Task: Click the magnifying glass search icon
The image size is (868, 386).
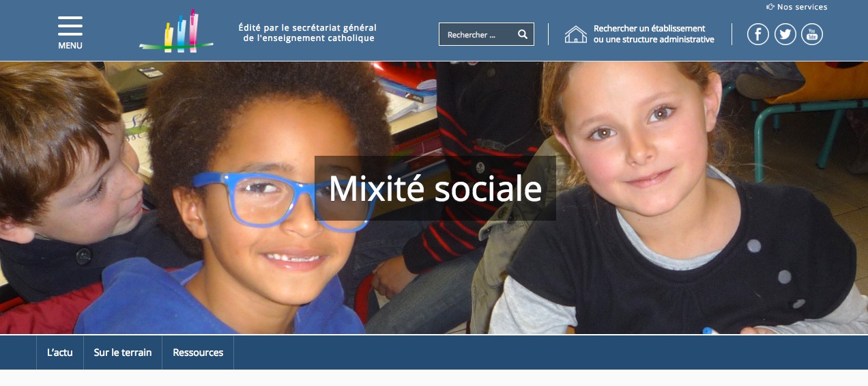Action: coord(523,34)
